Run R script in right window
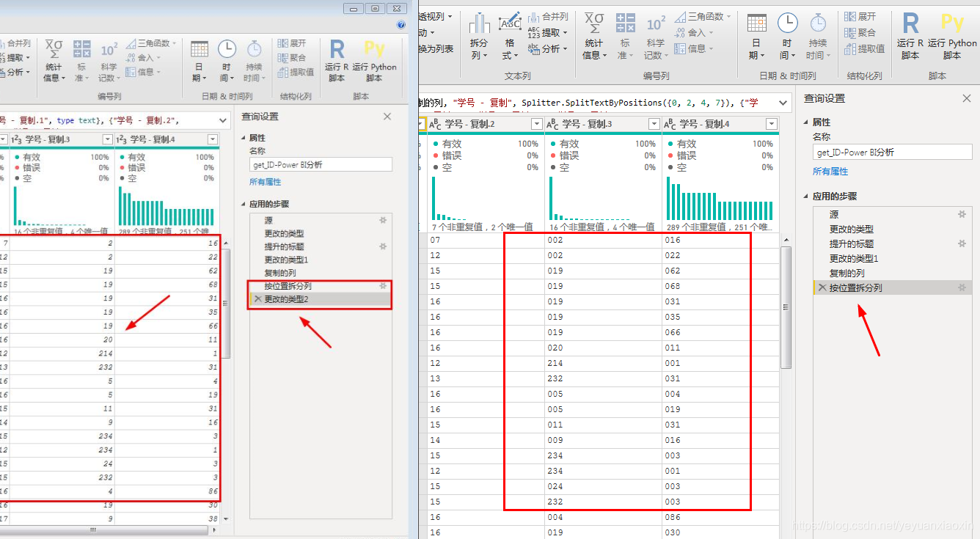This screenshot has height=539, width=980. pyautogui.click(x=910, y=37)
